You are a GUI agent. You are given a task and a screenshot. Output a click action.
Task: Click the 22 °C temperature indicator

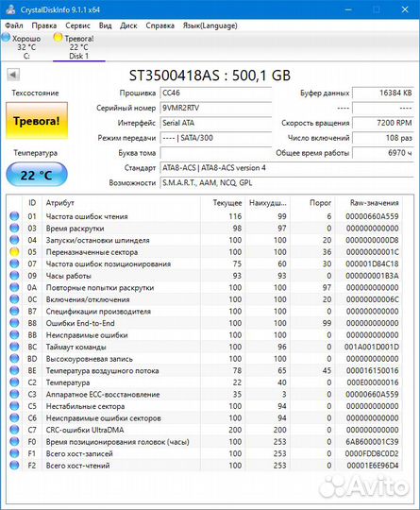37,175
